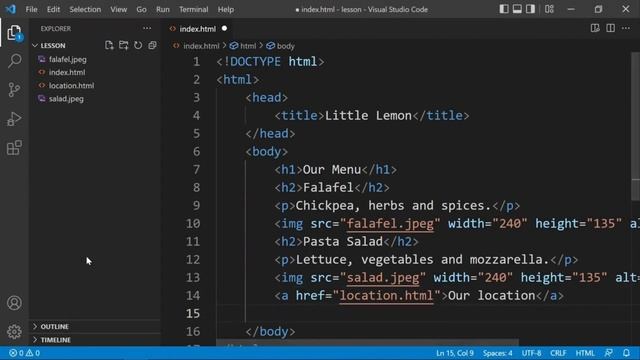640x360 pixels.
Task: Open Explorer views and more actions
Action: (x=147, y=28)
